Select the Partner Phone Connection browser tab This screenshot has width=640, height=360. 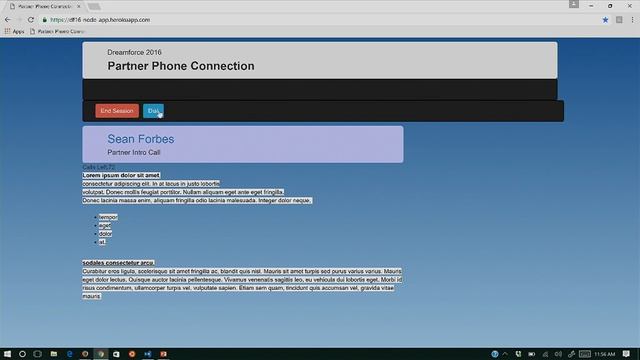[44, 7]
